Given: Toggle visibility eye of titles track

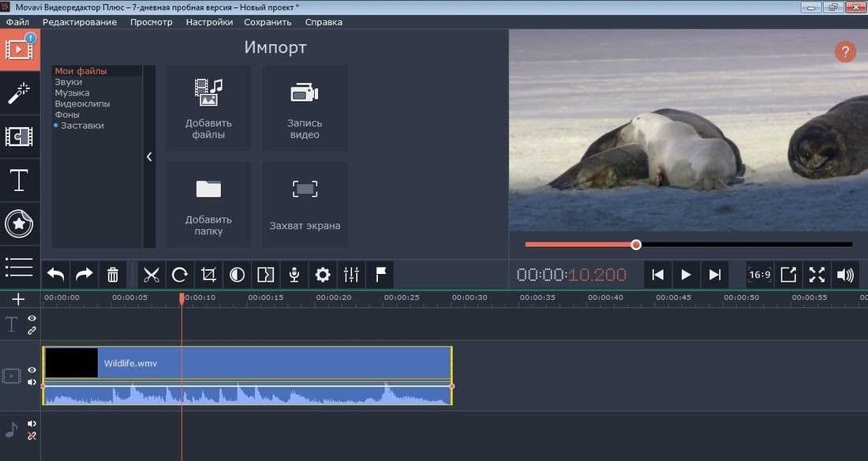Looking at the screenshot, I should click(32, 319).
